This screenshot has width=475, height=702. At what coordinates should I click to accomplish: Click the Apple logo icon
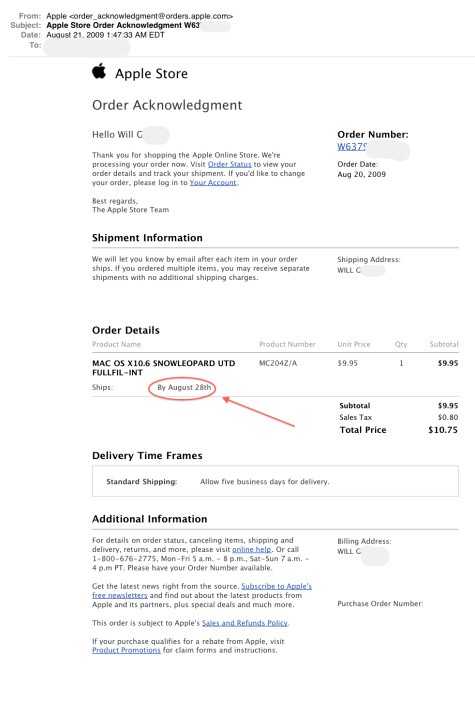point(99,71)
